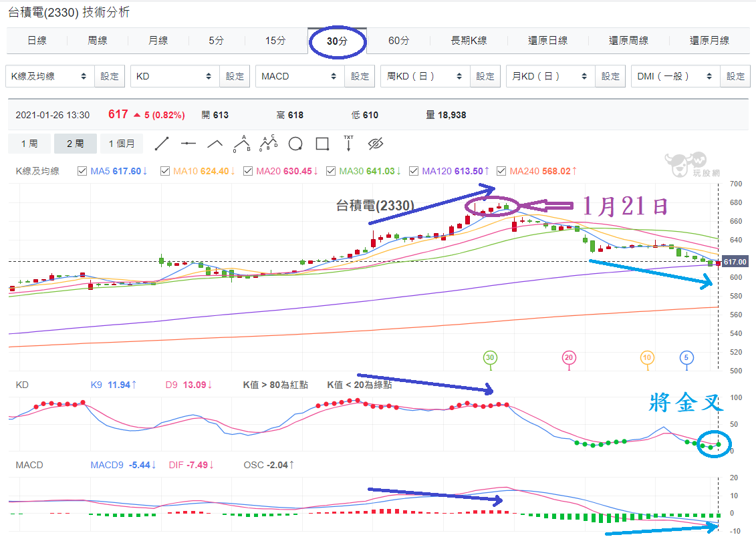Select the A-B-0 three-point wave tool

(242, 144)
